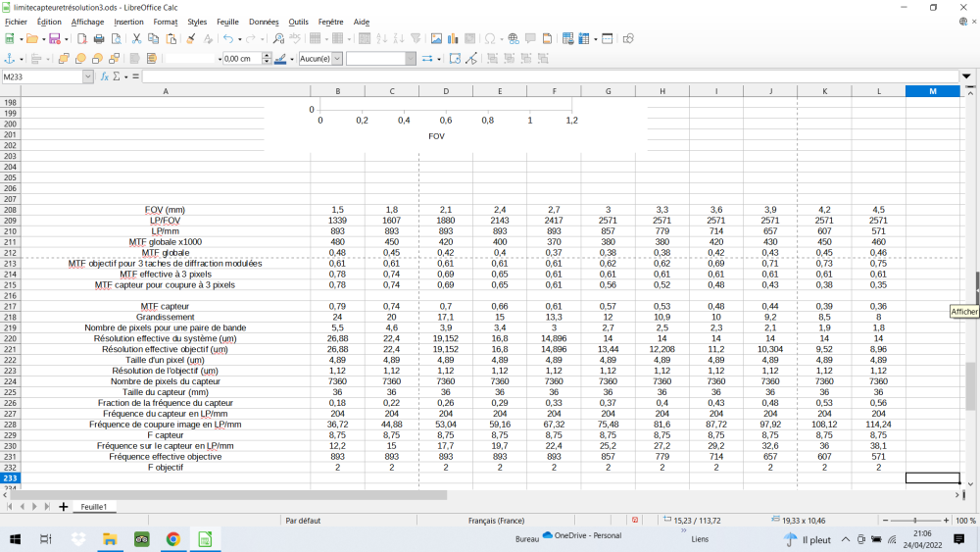980x552 pixels.
Task: Open the Feuille menu
Action: [x=227, y=22]
